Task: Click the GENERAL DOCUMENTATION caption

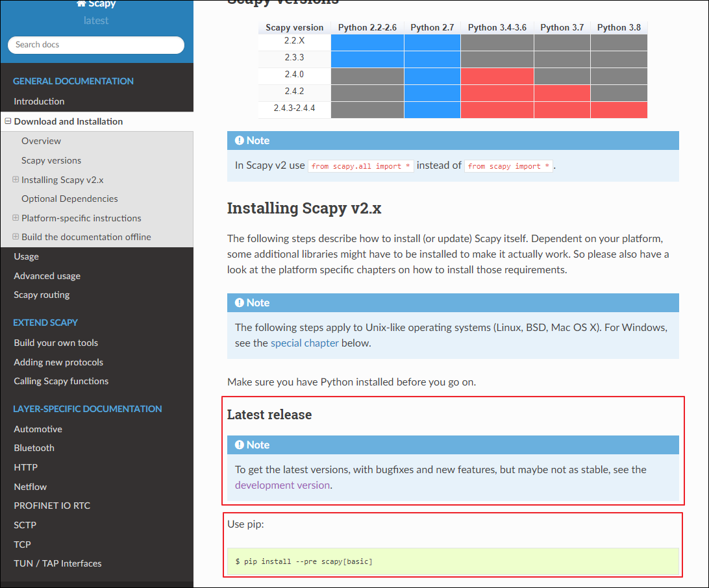Action: pyautogui.click(x=73, y=81)
